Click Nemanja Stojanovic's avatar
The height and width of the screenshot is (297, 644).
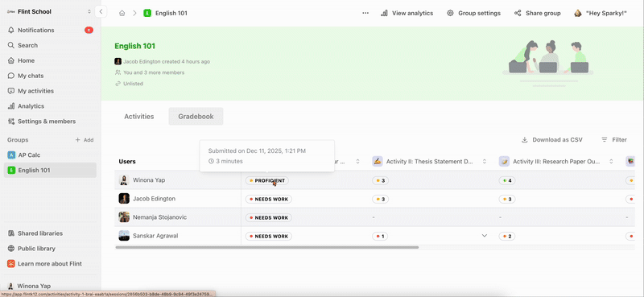tap(124, 217)
